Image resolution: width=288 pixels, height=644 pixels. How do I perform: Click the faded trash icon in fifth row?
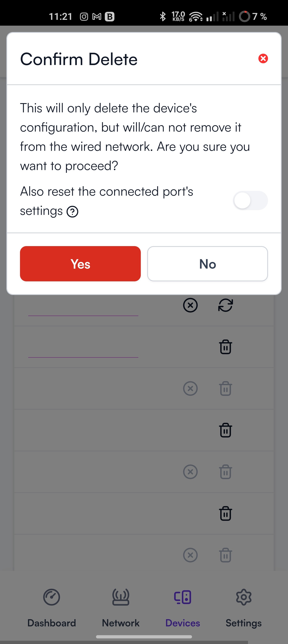tap(226, 472)
